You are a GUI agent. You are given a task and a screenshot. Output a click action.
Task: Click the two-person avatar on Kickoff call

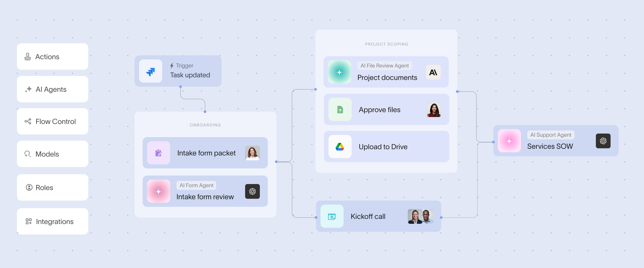(x=420, y=216)
